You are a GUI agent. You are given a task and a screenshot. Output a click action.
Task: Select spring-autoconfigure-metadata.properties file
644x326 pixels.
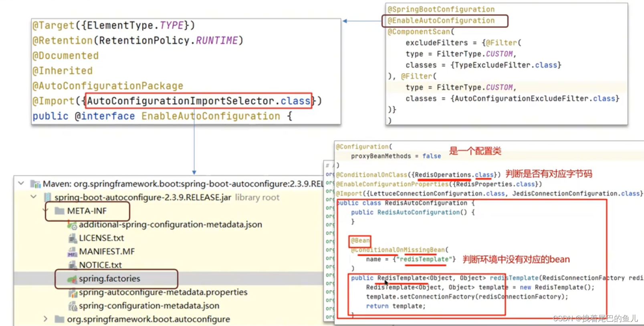tap(163, 292)
